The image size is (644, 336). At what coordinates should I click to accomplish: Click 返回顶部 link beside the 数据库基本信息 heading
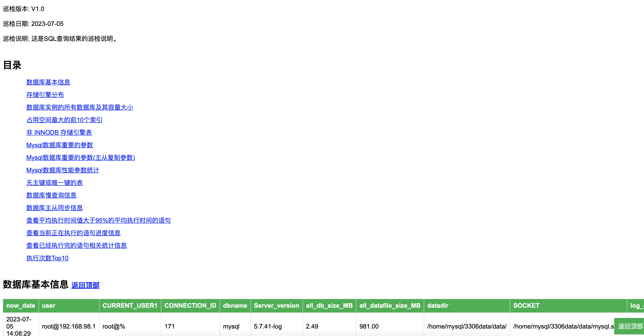[x=85, y=285]
